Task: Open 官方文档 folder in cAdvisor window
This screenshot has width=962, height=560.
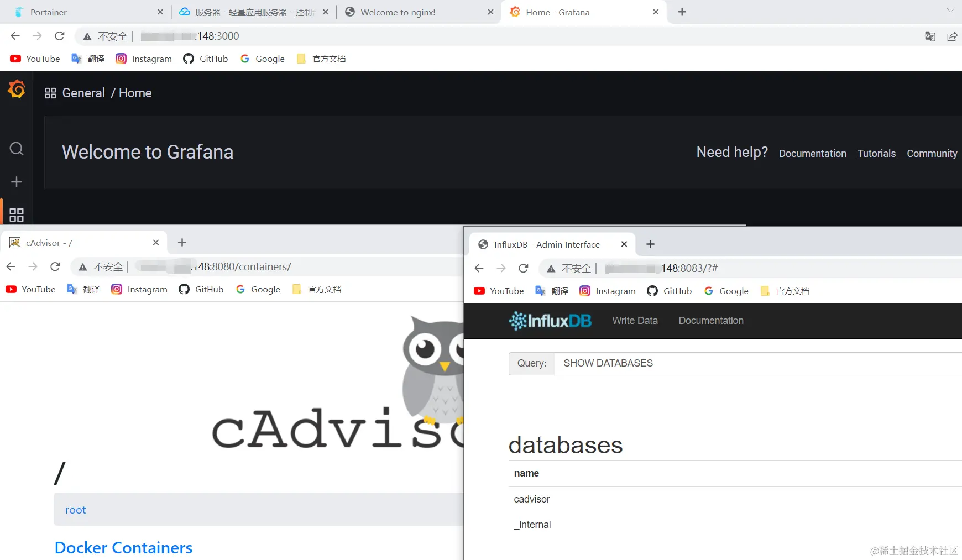Action: 317,289
